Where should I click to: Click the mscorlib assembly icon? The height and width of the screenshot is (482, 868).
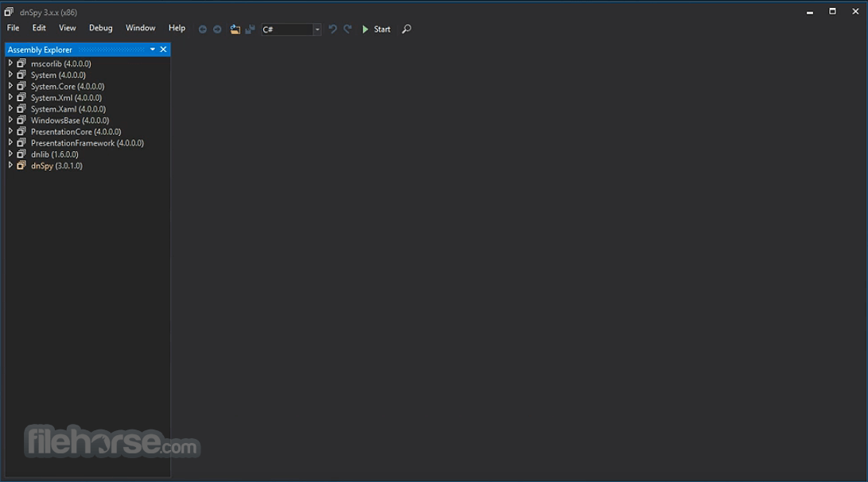pos(21,63)
